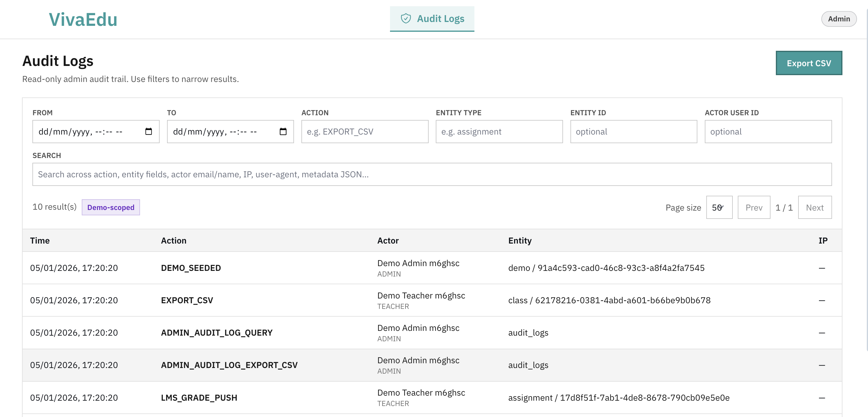Expand the ACTION filter input suggestions
This screenshot has width=868, height=417.
pyautogui.click(x=364, y=132)
